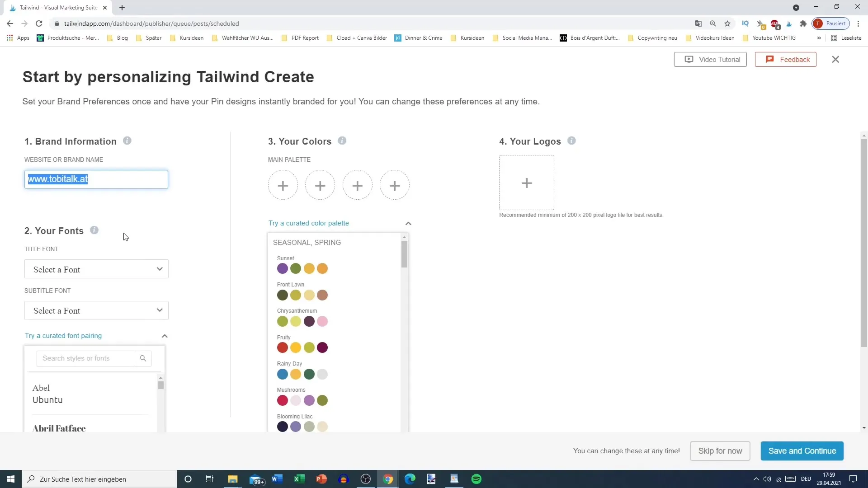The height and width of the screenshot is (488, 868).
Task: Open the Youtube WICHTIG bookmark folder
Action: [x=769, y=38]
